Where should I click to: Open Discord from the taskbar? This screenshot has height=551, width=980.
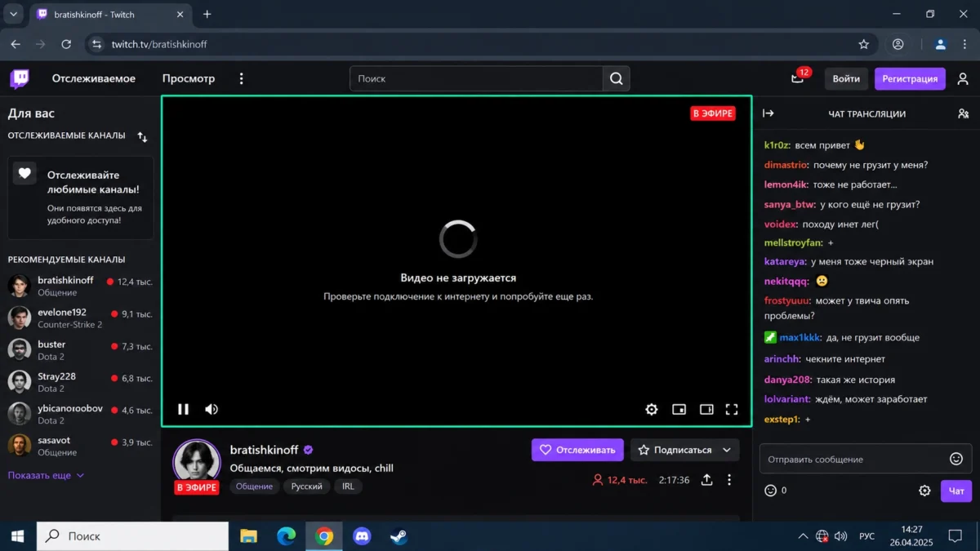tap(361, 536)
